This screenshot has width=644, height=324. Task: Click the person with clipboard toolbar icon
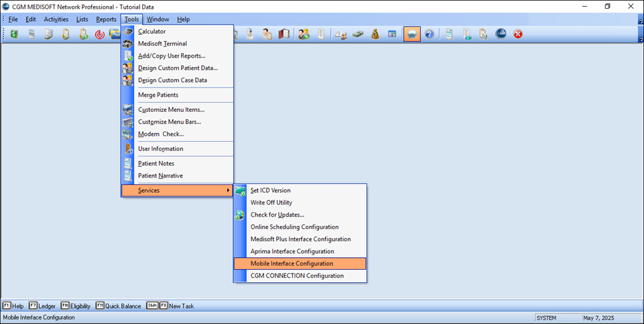click(x=267, y=34)
